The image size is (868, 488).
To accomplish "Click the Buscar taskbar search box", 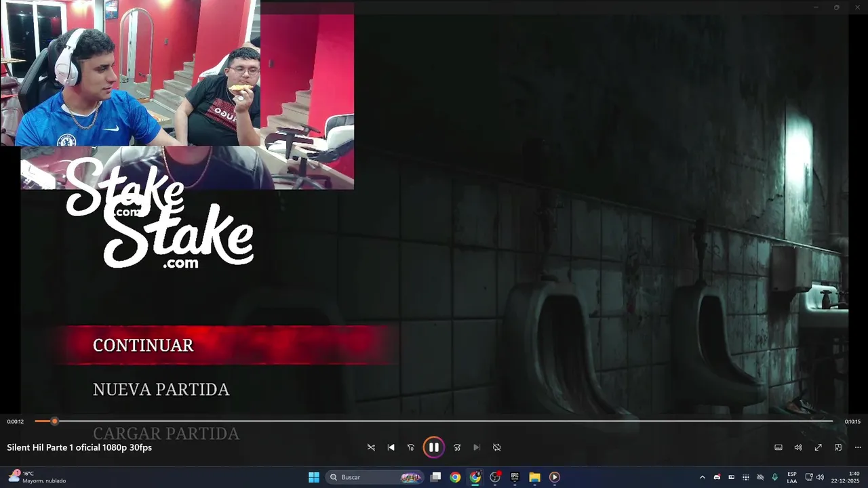I will [374, 477].
